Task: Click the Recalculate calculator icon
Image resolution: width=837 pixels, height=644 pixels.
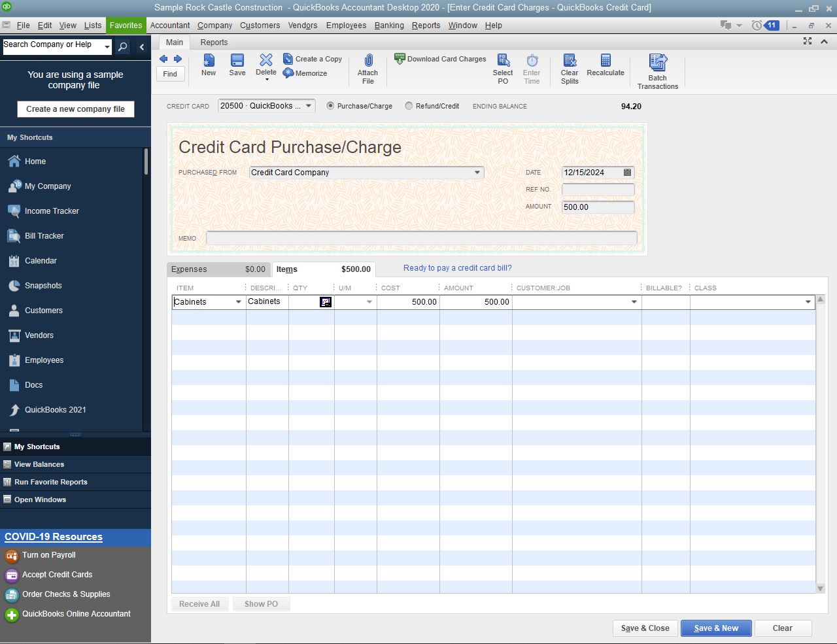Action: click(606, 61)
